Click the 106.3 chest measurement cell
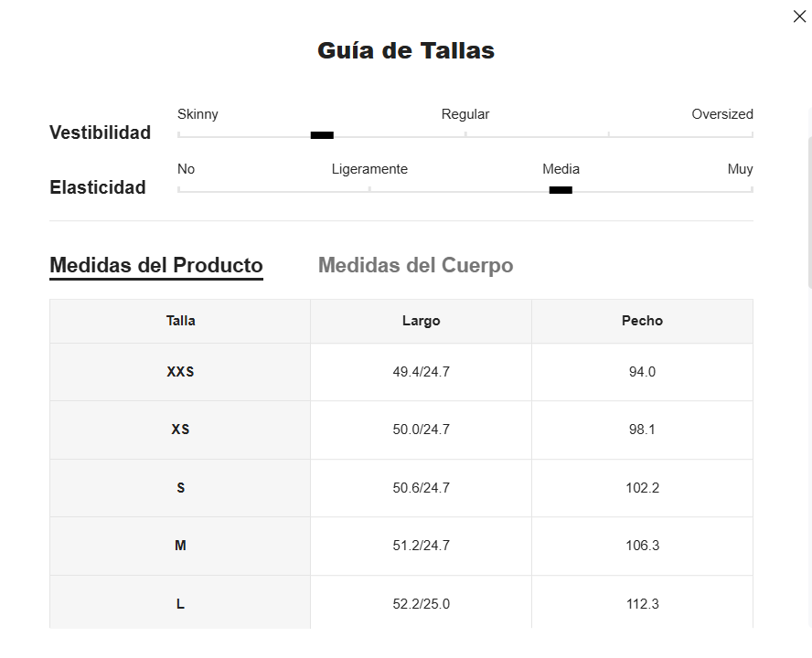Viewport: 812px width, 658px height. click(642, 546)
